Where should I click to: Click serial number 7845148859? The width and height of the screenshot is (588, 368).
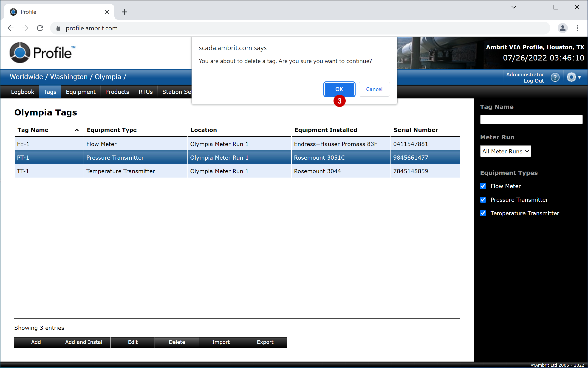tap(411, 171)
